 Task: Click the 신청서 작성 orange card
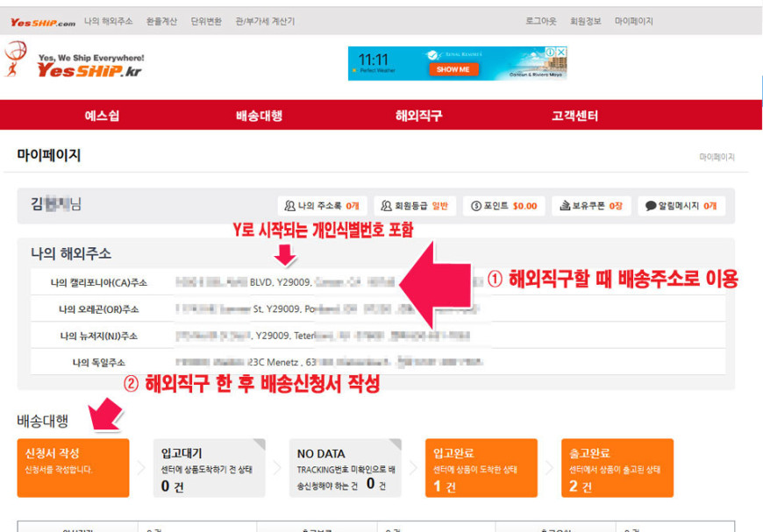(x=73, y=468)
